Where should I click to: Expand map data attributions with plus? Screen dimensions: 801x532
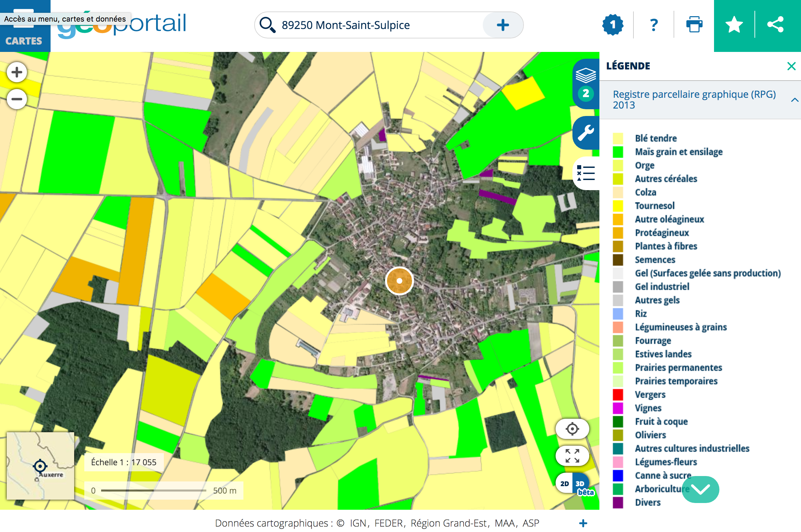(x=583, y=523)
